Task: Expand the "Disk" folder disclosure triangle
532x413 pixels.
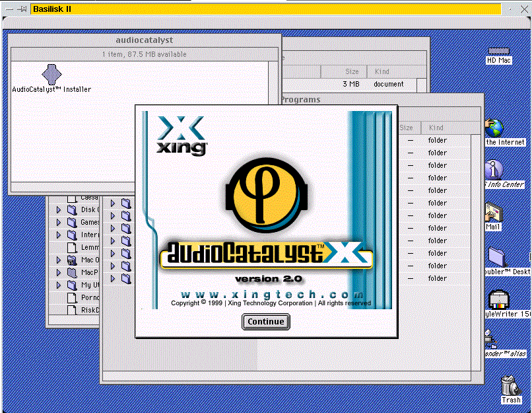Action: pos(58,210)
